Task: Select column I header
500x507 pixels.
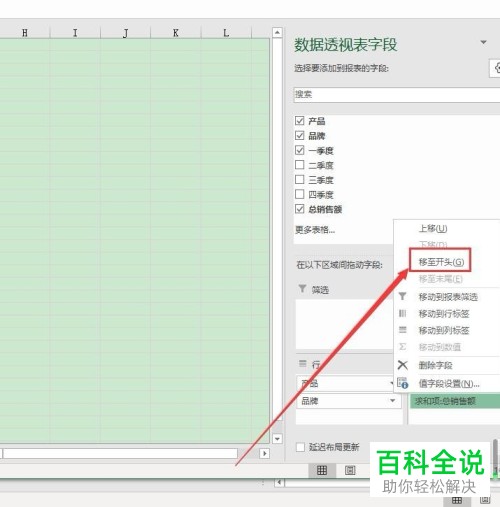Action: [75, 33]
